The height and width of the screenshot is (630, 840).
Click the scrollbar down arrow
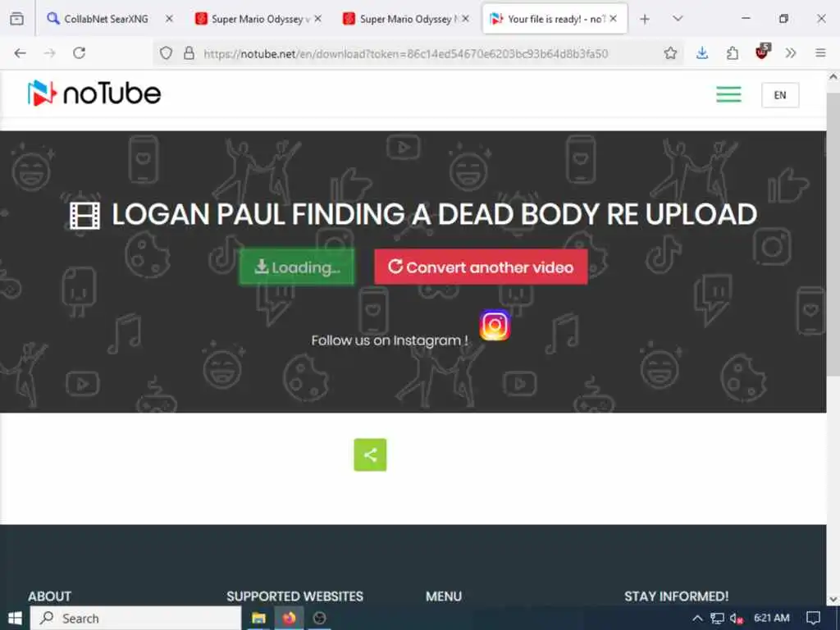coord(833,599)
